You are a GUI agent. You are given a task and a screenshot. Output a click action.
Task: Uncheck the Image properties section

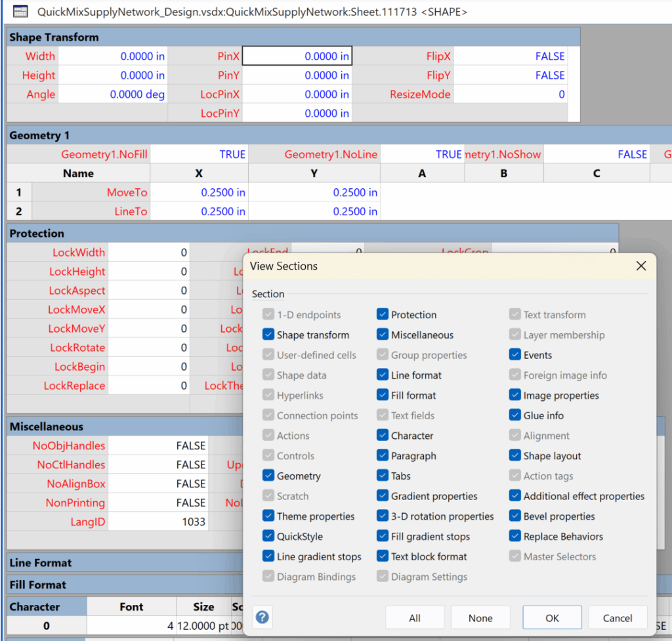tap(514, 395)
